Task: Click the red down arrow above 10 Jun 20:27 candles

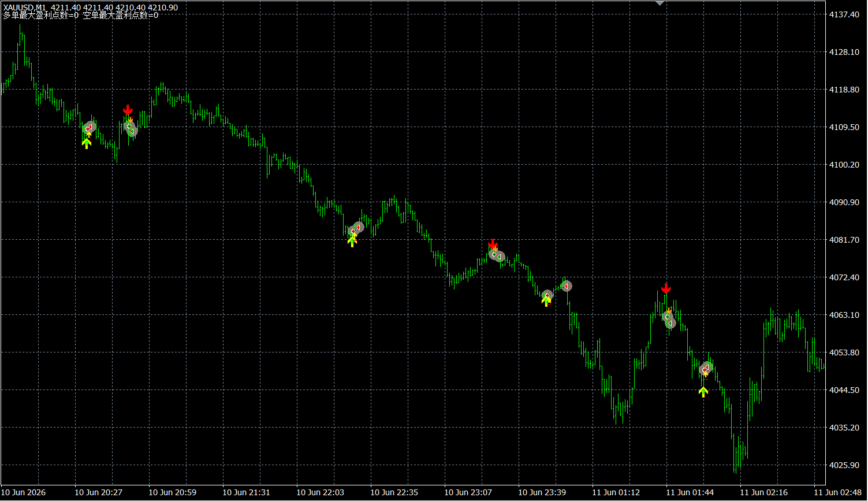Action: point(128,110)
